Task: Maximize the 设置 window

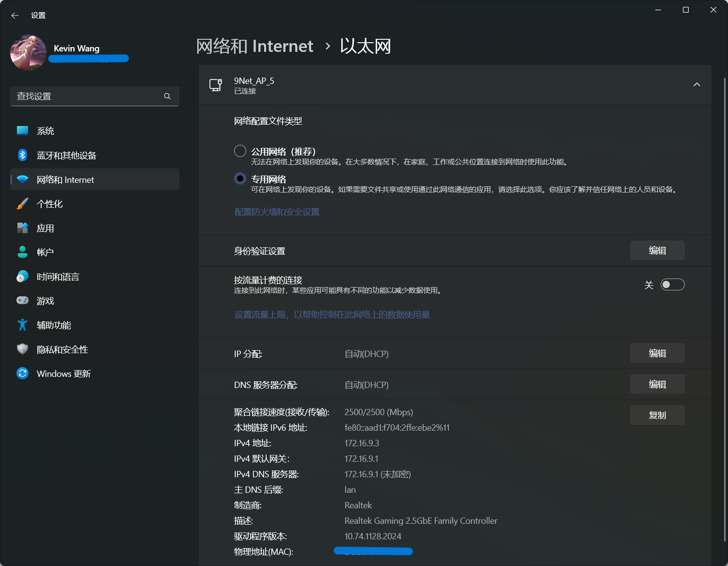Action: click(686, 10)
